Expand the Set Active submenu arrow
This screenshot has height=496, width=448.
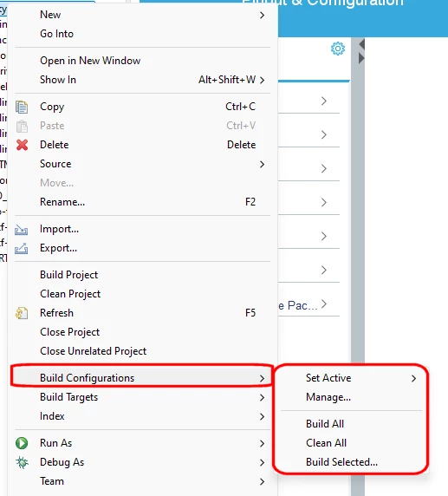pos(413,378)
